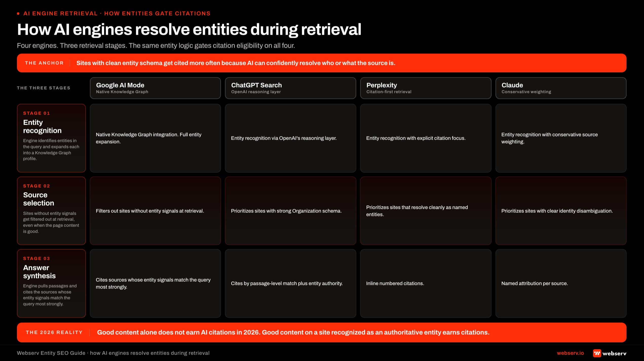Click the 'Four engines. Three retrieval stages' subtitle
This screenshot has width=644, height=361.
pos(156,46)
